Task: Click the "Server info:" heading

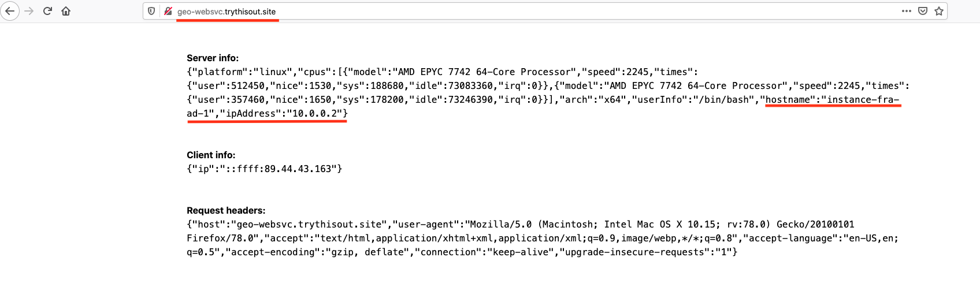Action: (212, 58)
